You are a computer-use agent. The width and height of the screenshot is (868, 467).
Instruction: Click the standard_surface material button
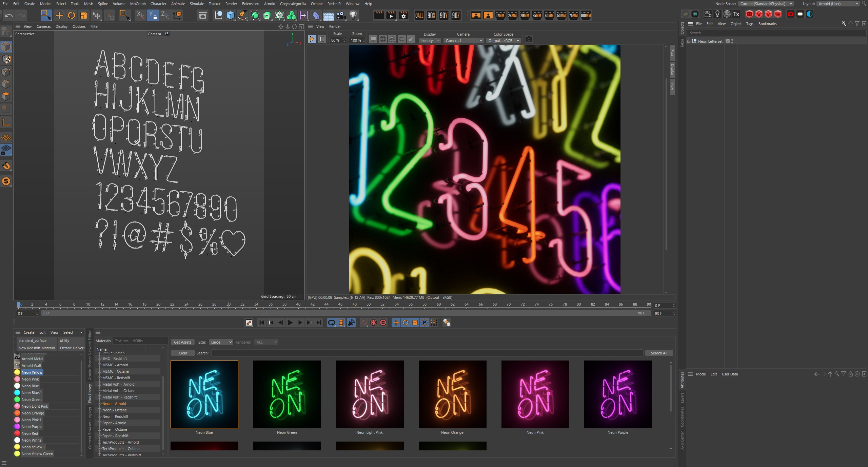[x=37, y=340]
